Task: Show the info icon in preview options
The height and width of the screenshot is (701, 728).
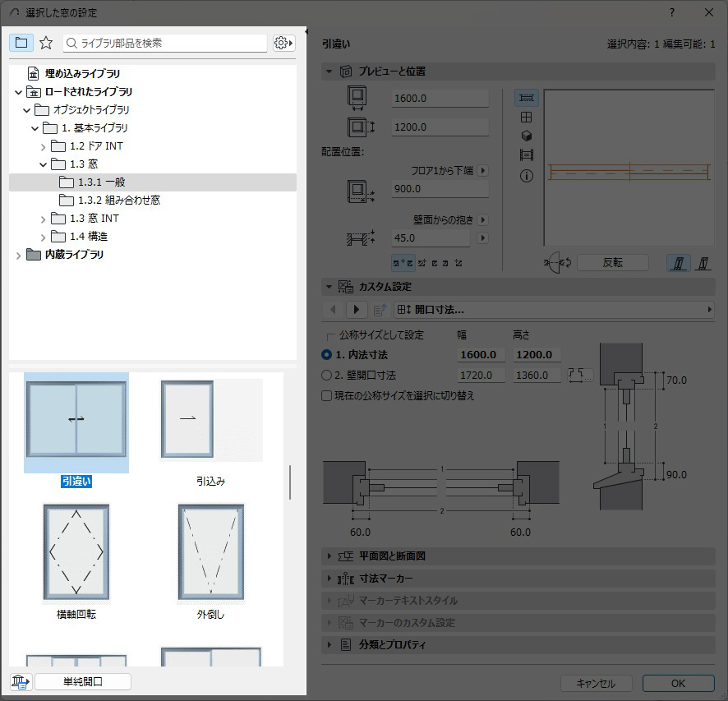Action: tap(527, 176)
